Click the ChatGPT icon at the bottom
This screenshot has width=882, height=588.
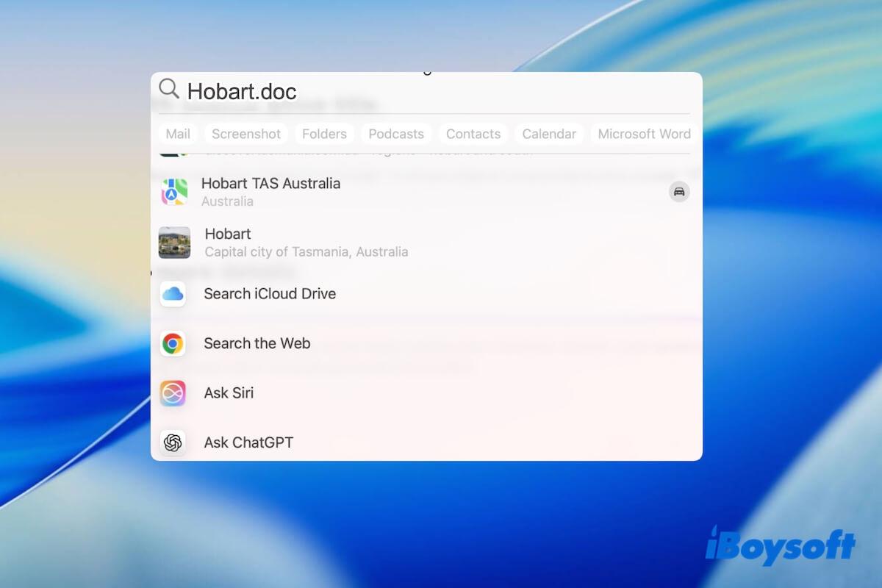click(173, 442)
